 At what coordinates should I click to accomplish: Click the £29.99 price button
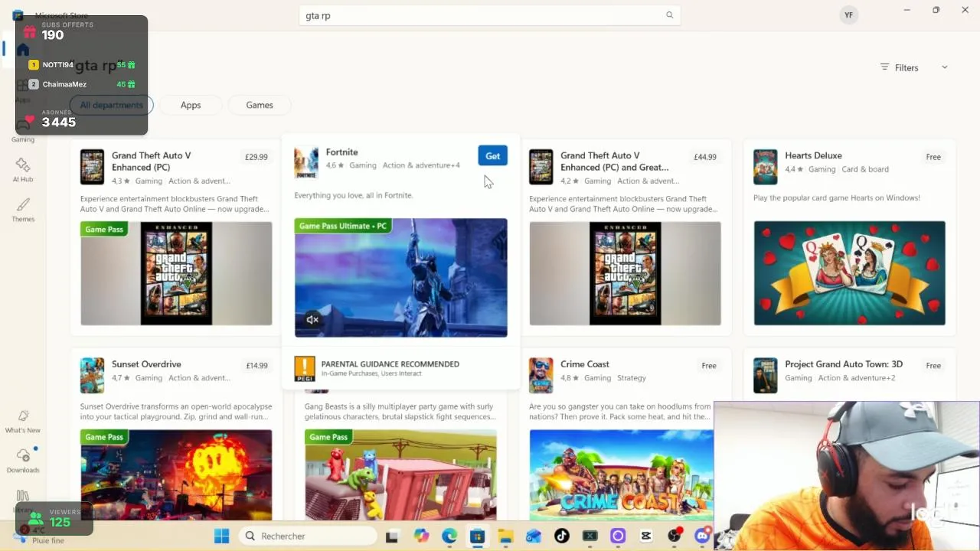click(x=256, y=157)
